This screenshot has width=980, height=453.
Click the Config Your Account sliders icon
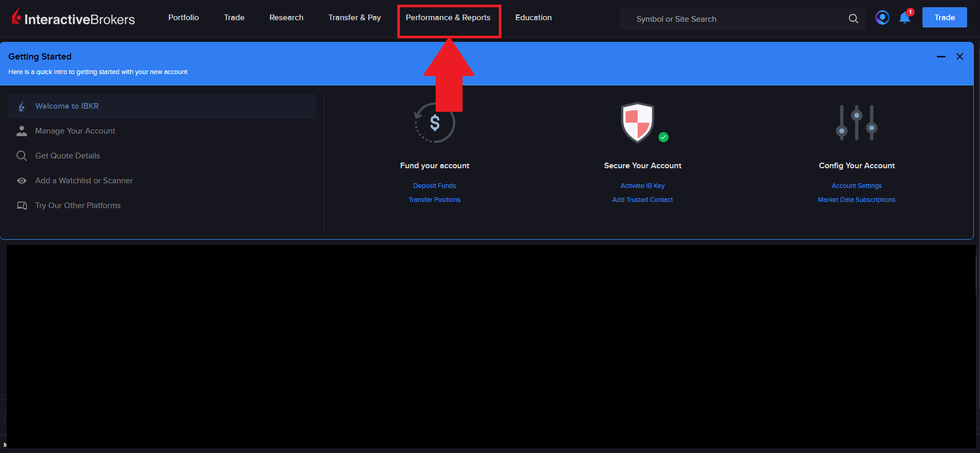(x=857, y=123)
